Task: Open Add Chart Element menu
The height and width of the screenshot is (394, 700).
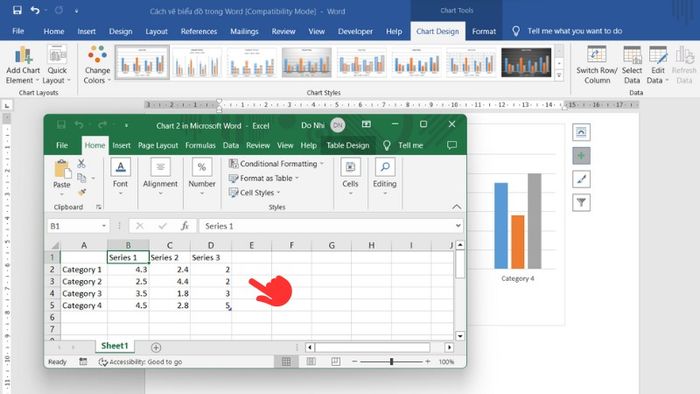Action: click(23, 65)
